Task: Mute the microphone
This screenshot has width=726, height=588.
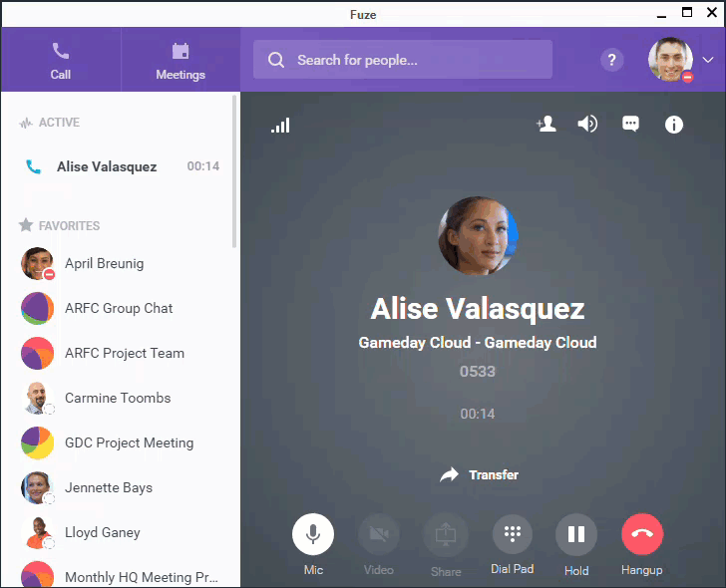Action: (313, 534)
